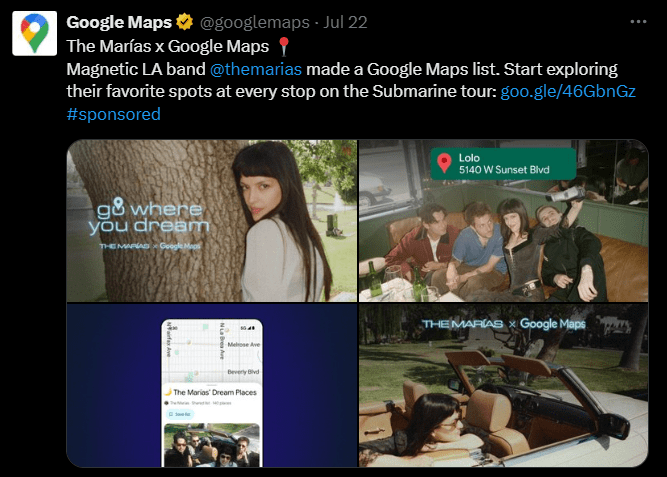Visit the @themarias mention
Image resolution: width=667 pixels, height=477 pixels.
[256, 69]
